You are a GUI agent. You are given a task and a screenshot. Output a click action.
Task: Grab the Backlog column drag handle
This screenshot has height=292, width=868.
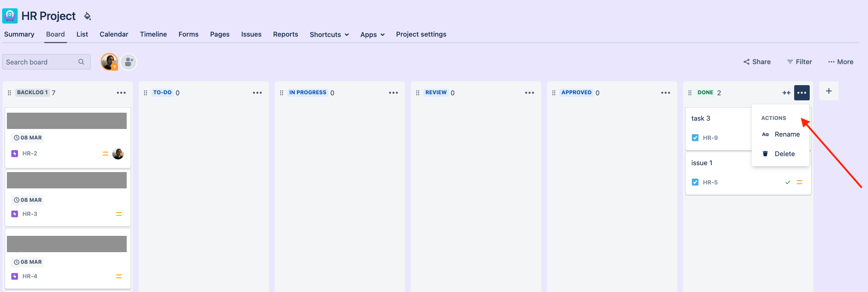coord(9,93)
